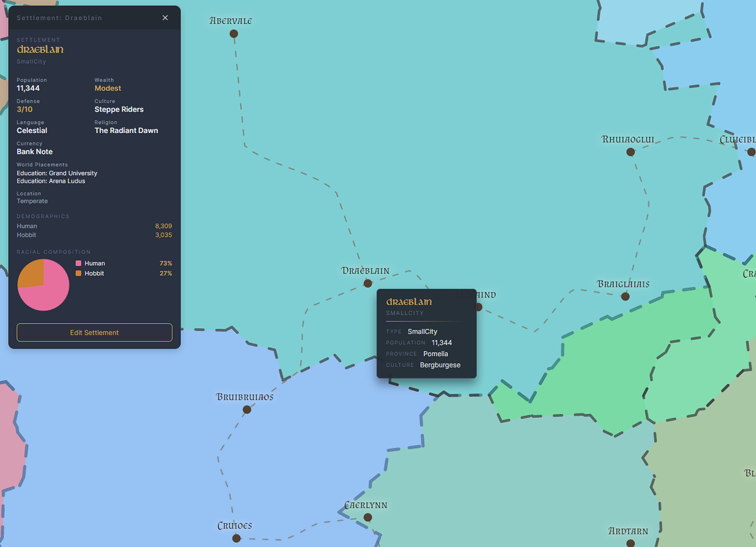Select the Bruibruiaos settlement marker
This screenshot has width=756, height=547.
coord(247,410)
